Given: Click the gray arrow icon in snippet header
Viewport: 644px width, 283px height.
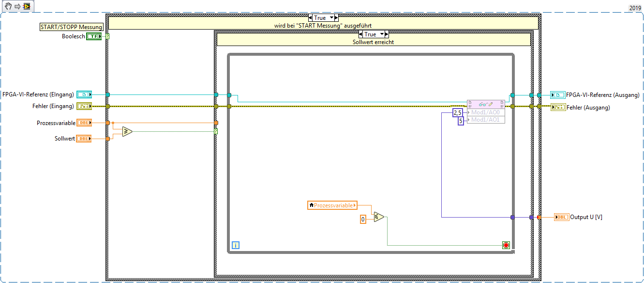Looking at the screenshot, I should (x=16, y=6).
